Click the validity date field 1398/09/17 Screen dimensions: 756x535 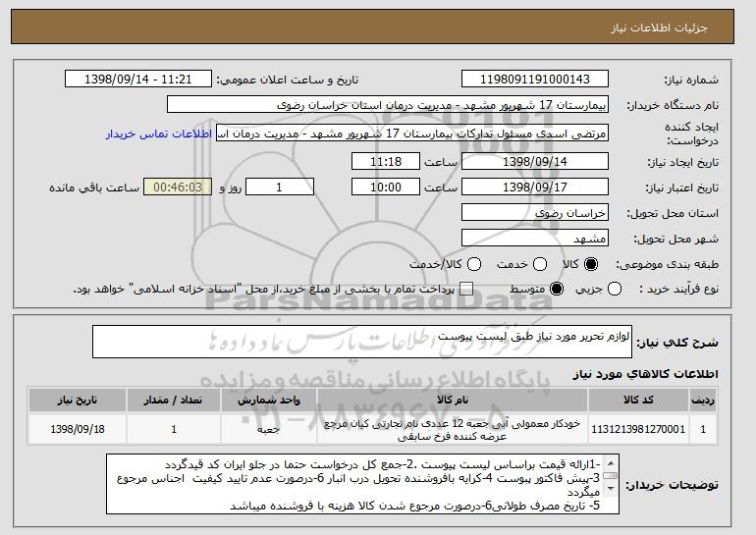pos(535,187)
